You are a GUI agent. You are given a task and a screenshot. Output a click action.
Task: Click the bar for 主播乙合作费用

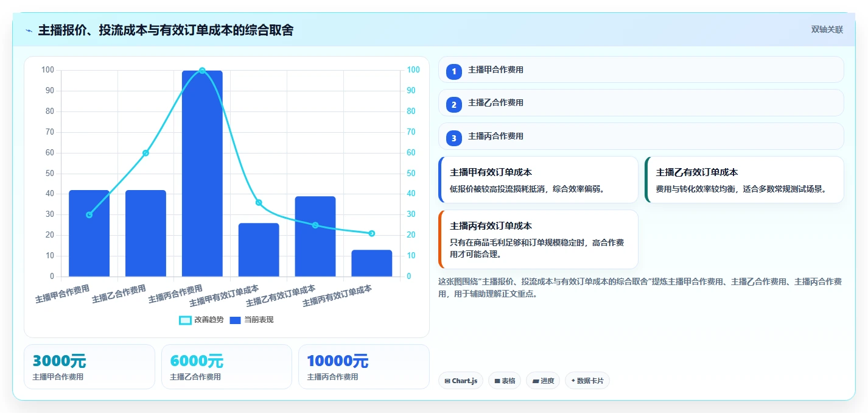pyautogui.click(x=145, y=233)
